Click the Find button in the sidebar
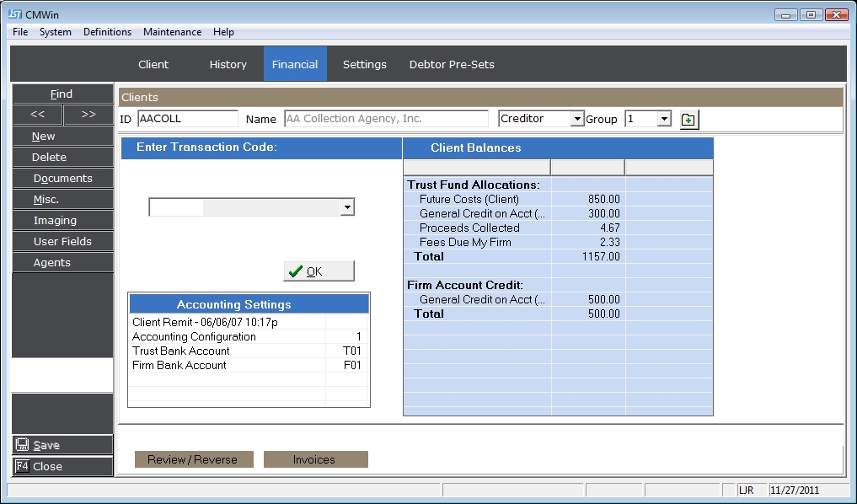The width and height of the screenshot is (857, 504). click(62, 94)
